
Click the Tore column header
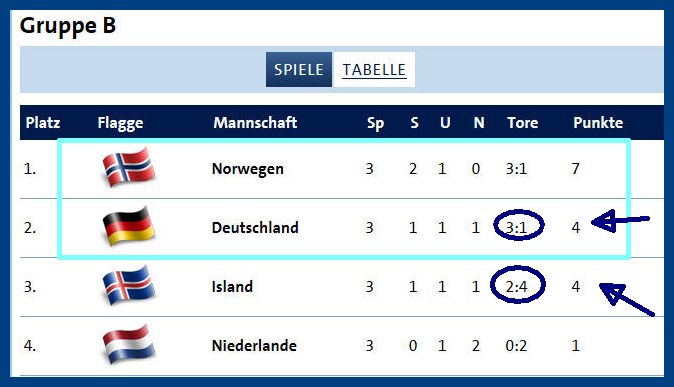pos(522,123)
